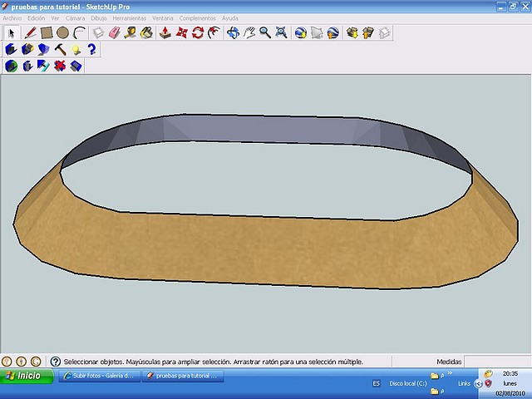Click the ES language indicator
This screenshot has width=532, height=399.
click(x=376, y=383)
